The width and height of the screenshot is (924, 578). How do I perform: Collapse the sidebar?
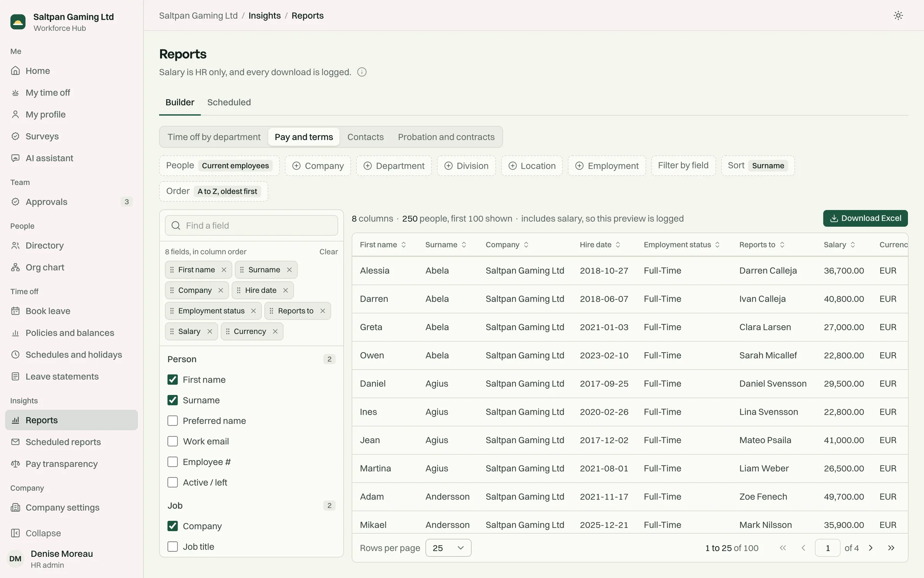click(x=72, y=533)
